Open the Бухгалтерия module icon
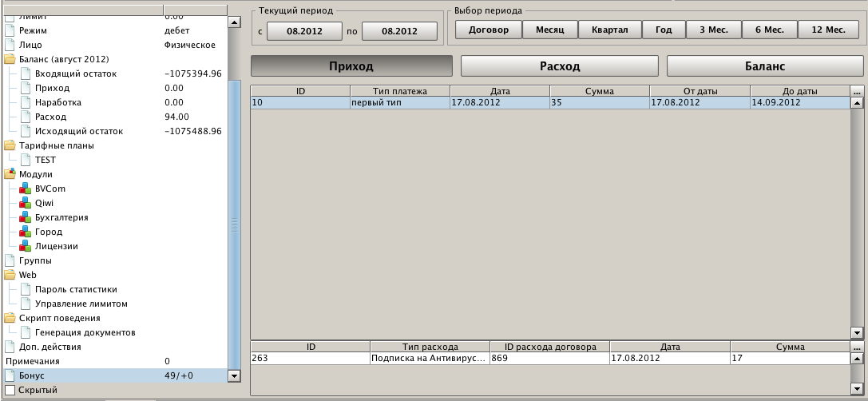868x401 pixels. pos(25,217)
